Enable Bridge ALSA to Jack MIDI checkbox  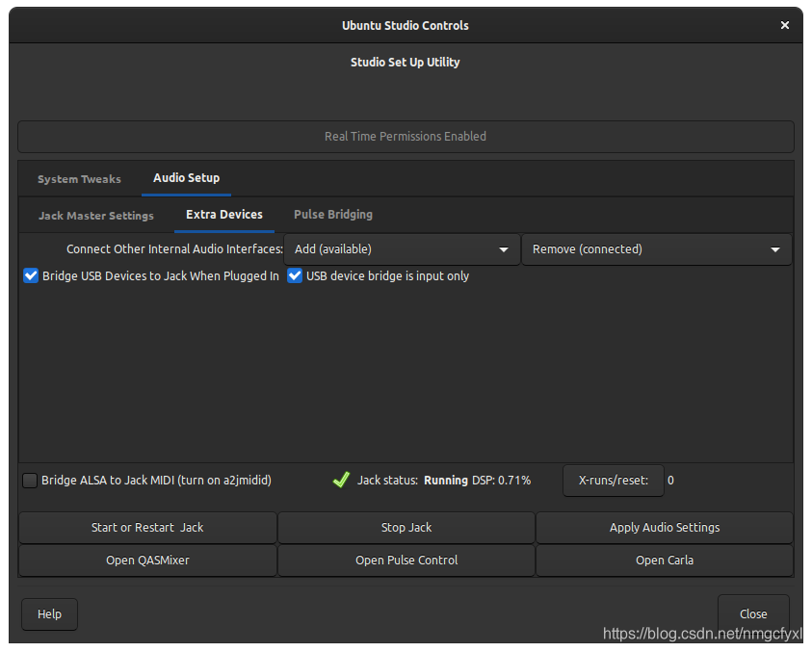(x=30, y=480)
